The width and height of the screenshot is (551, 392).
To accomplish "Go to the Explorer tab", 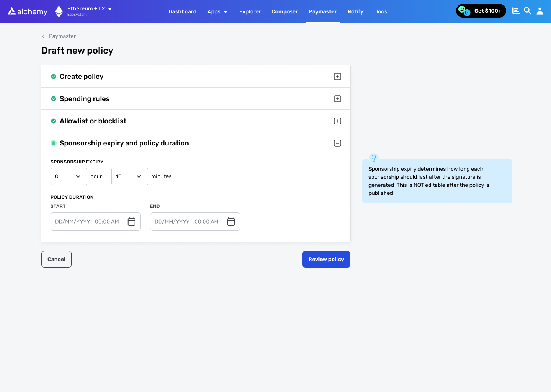I will (x=250, y=11).
